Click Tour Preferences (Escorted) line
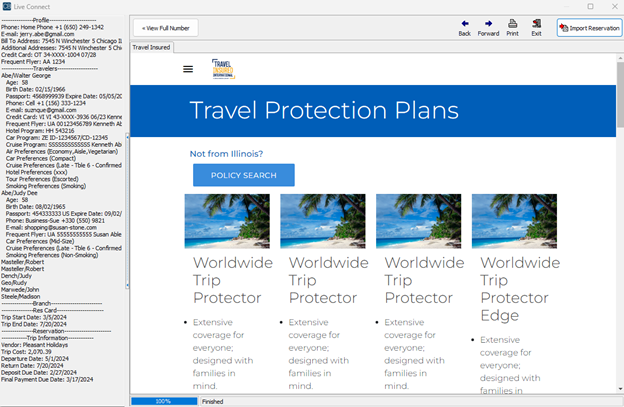This screenshot has height=407, width=624. [42, 179]
